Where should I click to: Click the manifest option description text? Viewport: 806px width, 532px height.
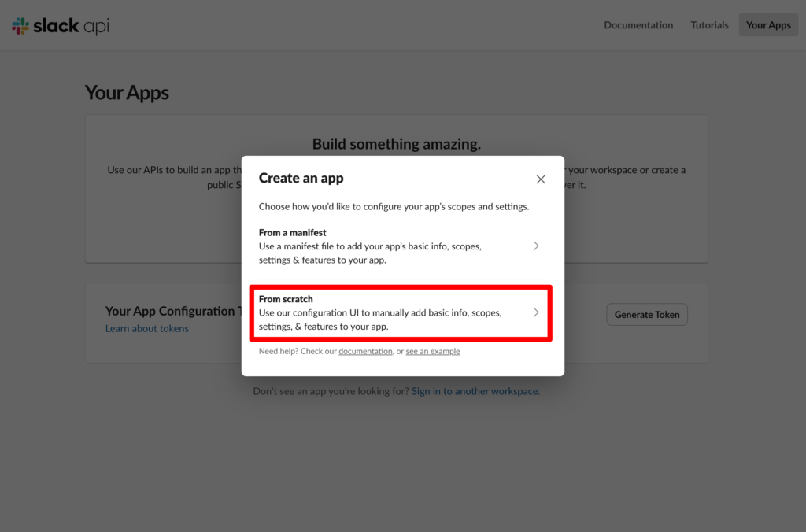pos(370,253)
